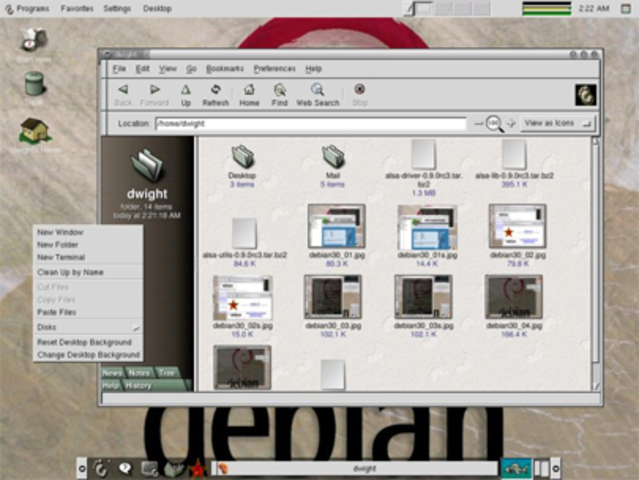The height and width of the screenshot is (480, 639).
Task: Select the debian30_04.jpg thumbnail
Action: (513, 297)
